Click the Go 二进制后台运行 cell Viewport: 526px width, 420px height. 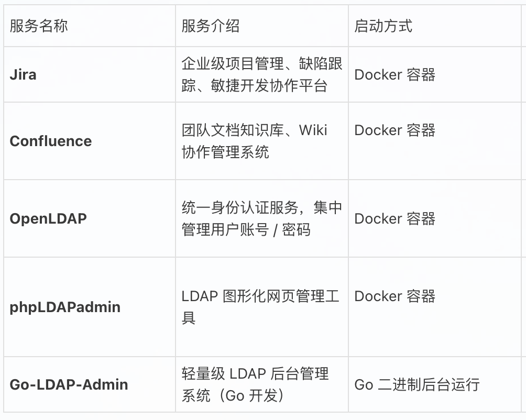point(417,385)
